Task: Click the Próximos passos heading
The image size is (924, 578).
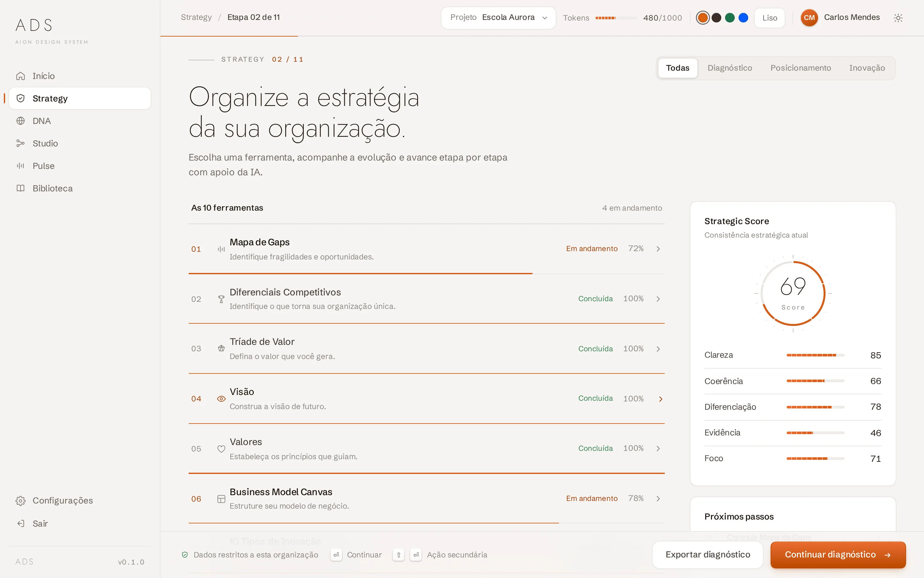Action: 739,517
